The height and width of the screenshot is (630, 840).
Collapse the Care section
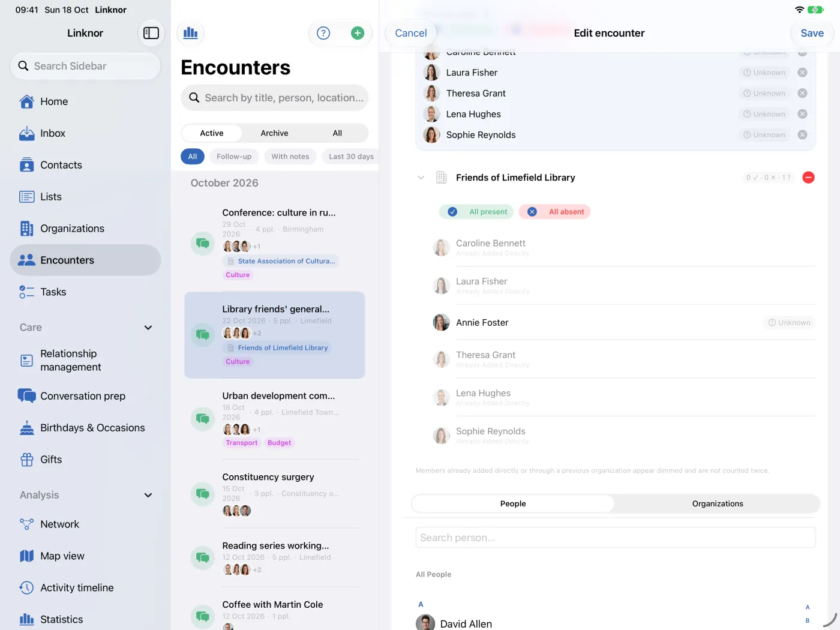pos(148,328)
